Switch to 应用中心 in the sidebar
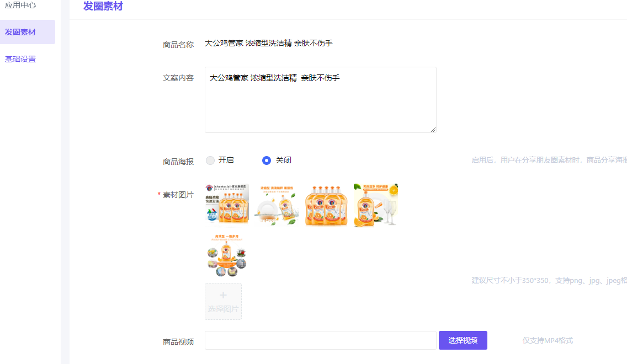 pyautogui.click(x=21, y=6)
